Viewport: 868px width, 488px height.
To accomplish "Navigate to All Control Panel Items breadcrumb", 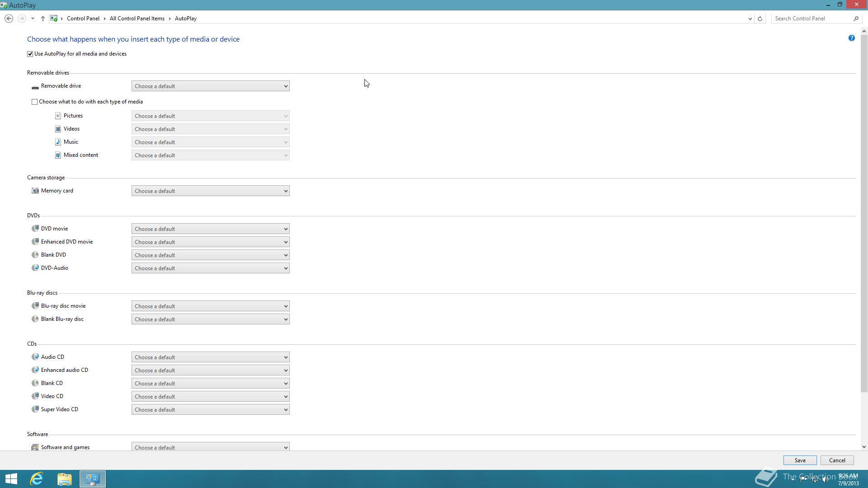I will click(x=137, y=19).
